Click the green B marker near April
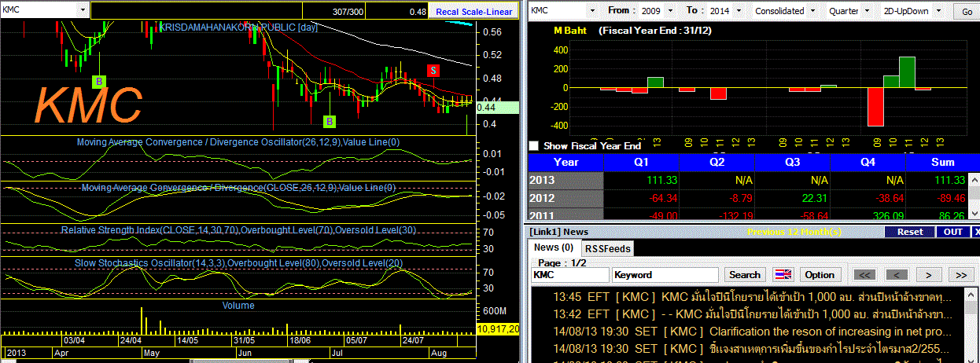Image resolution: width=980 pixels, height=363 pixels. (99, 81)
